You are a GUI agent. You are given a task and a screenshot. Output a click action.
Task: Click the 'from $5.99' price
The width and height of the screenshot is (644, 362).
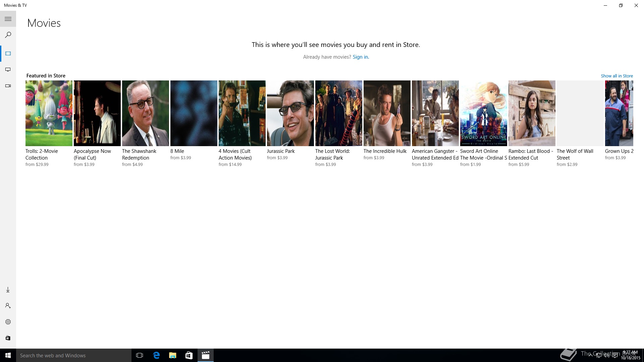519,165
